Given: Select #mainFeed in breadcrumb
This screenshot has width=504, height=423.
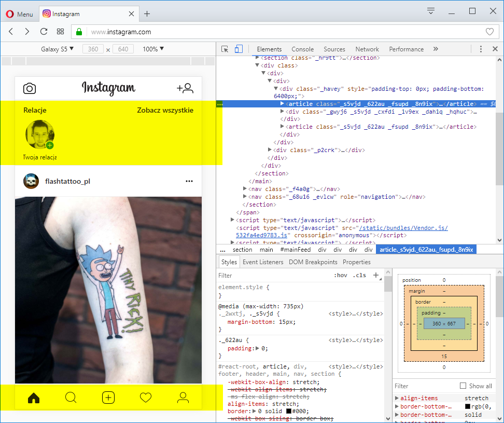Looking at the screenshot, I should click(296, 250).
